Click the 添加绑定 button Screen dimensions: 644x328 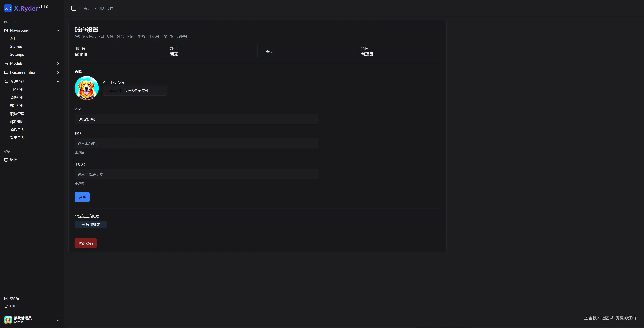(x=91, y=225)
